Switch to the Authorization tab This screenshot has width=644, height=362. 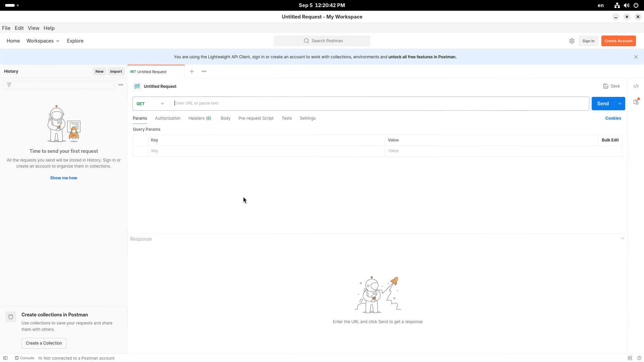click(x=168, y=118)
